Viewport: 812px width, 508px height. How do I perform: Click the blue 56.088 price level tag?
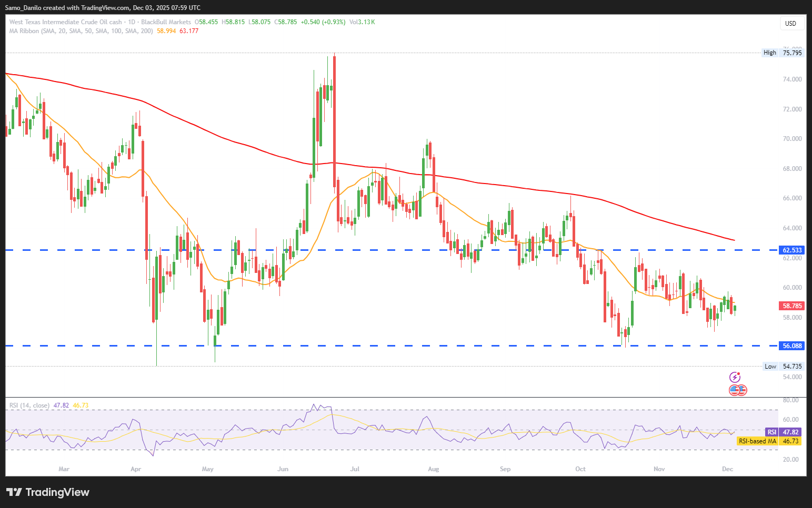792,346
